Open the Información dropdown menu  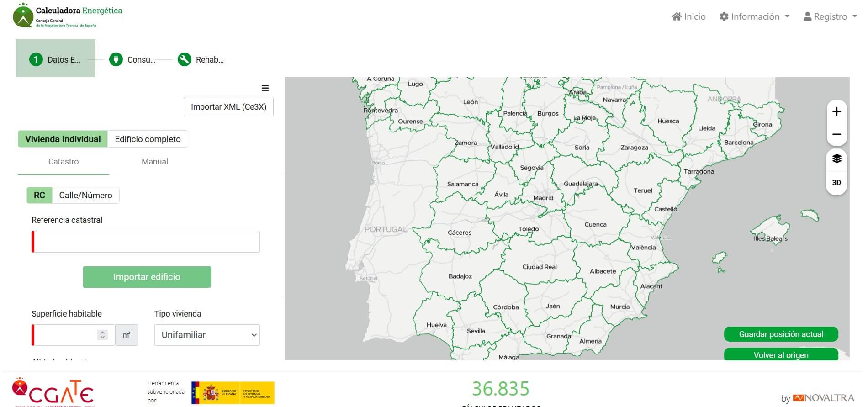click(754, 16)
